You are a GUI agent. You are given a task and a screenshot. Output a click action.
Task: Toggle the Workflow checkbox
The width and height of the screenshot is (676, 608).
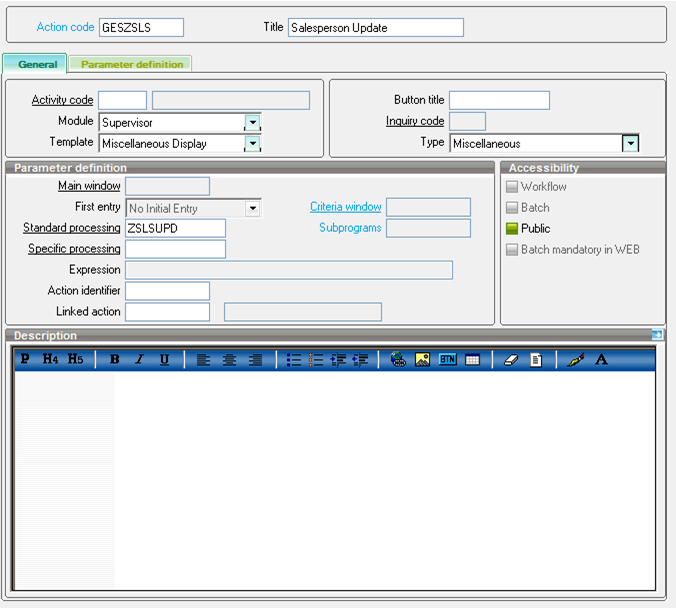point(512,187)
